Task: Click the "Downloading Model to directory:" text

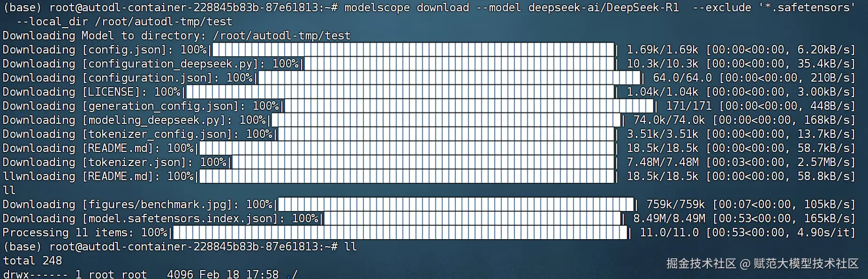Action: click(x=105, y=36)
